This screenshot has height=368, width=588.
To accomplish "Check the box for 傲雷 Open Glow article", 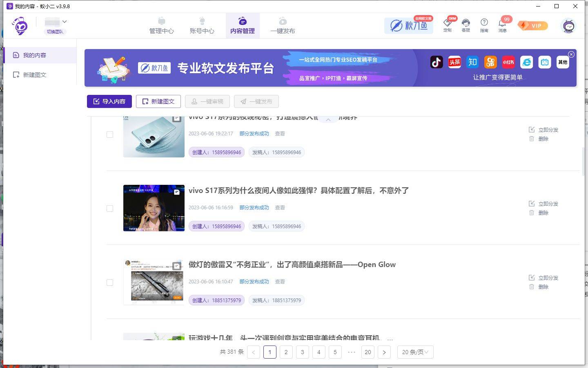I will (x=110, y=283).
